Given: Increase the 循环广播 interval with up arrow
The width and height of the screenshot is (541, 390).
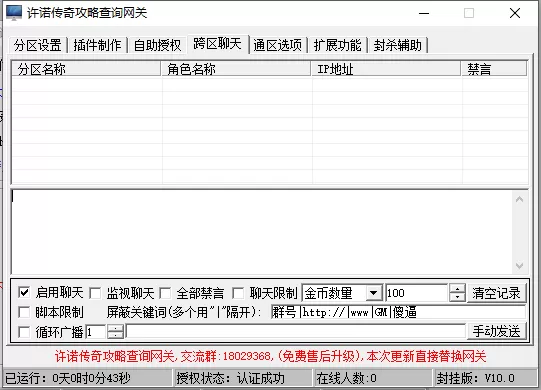Looking at the screenshot, I should pyautogui.click(x=115, y=329).
